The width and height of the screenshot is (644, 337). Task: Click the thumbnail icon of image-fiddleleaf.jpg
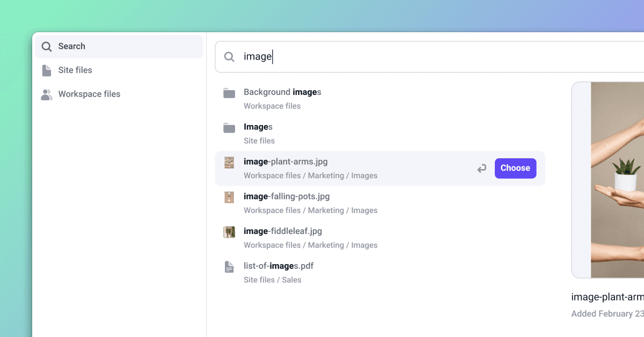click(229, 232)
